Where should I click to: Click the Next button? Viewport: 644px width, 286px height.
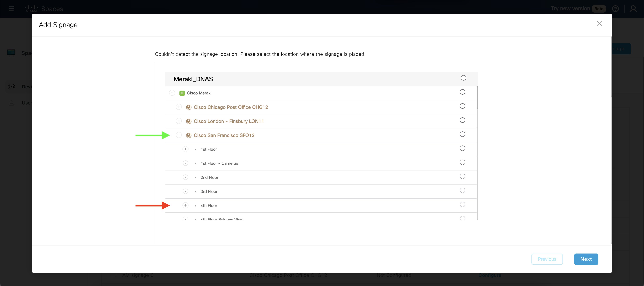(x=586, y=259)
